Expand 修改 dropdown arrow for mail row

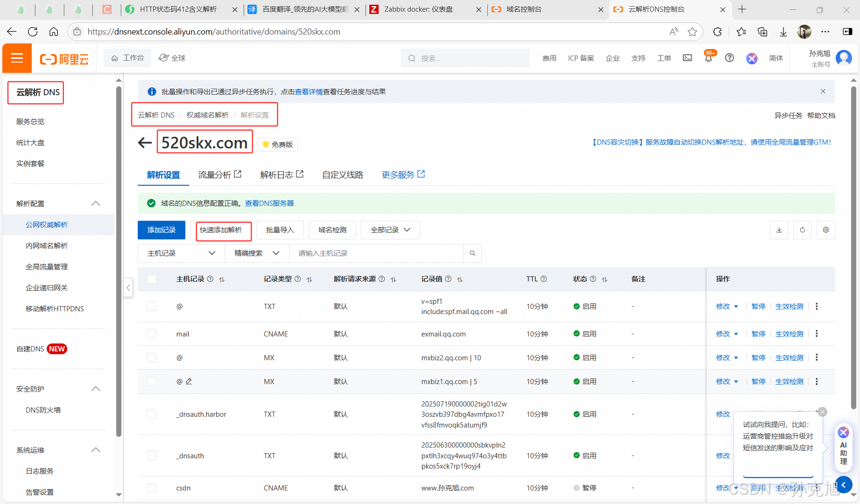coord(736,334)
